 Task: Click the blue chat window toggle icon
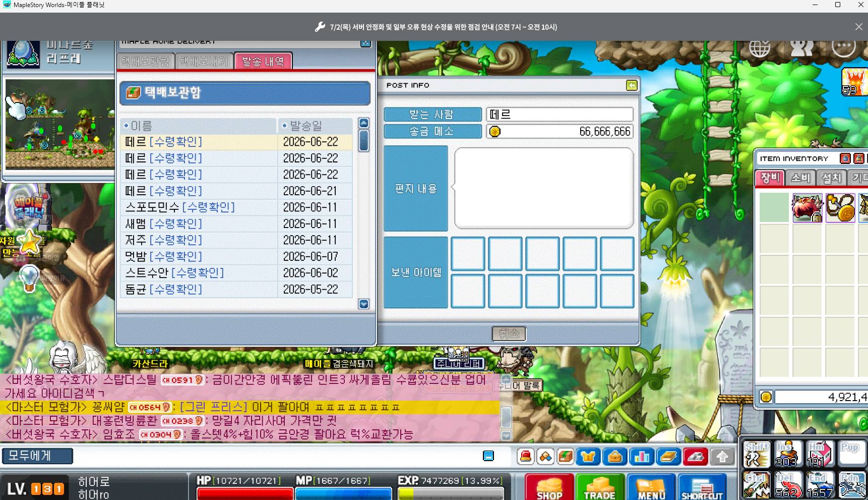[x=488, y=456]
